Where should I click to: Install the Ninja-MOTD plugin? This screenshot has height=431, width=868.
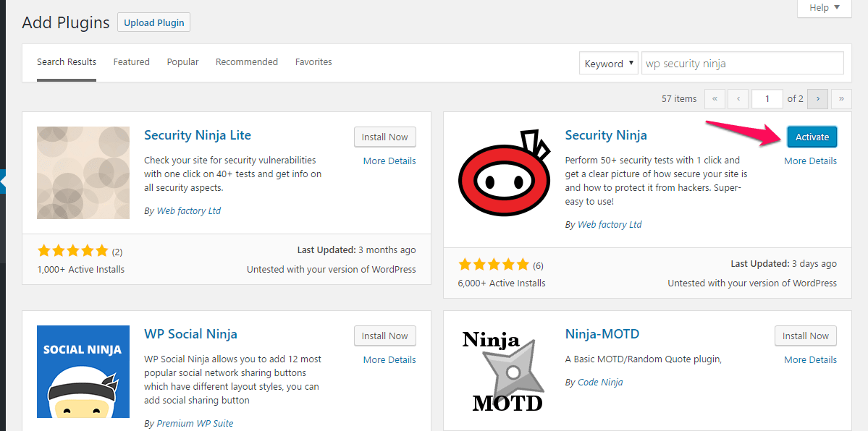pos(806,336)
